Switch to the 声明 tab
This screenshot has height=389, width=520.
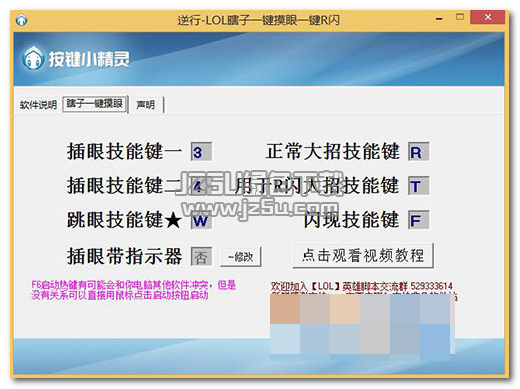point(146,105)
